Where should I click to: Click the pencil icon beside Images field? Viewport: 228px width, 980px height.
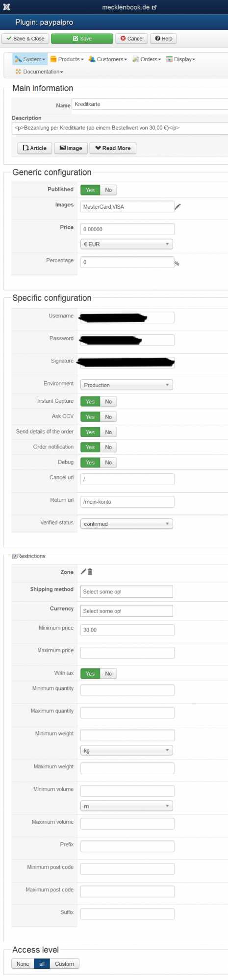pos(177,207)
